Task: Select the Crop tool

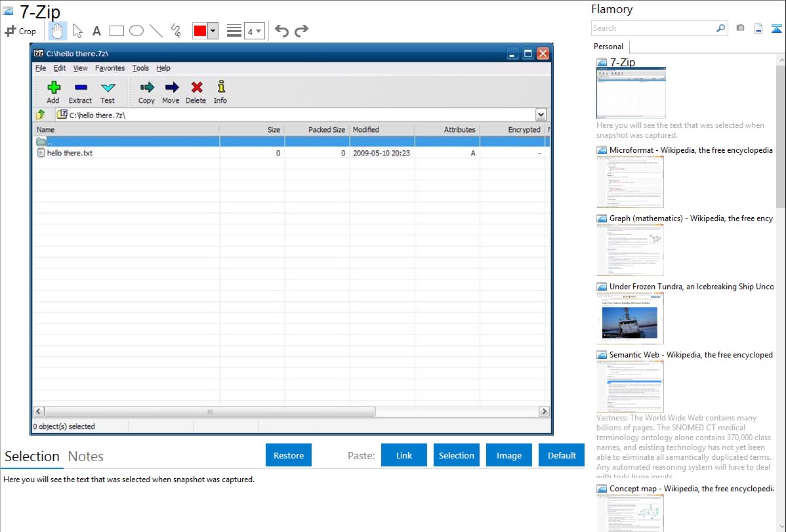Action: tap(20, 31)
